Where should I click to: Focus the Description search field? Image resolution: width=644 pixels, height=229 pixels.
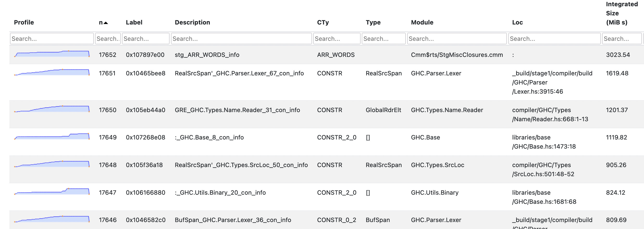pos(241,39)
